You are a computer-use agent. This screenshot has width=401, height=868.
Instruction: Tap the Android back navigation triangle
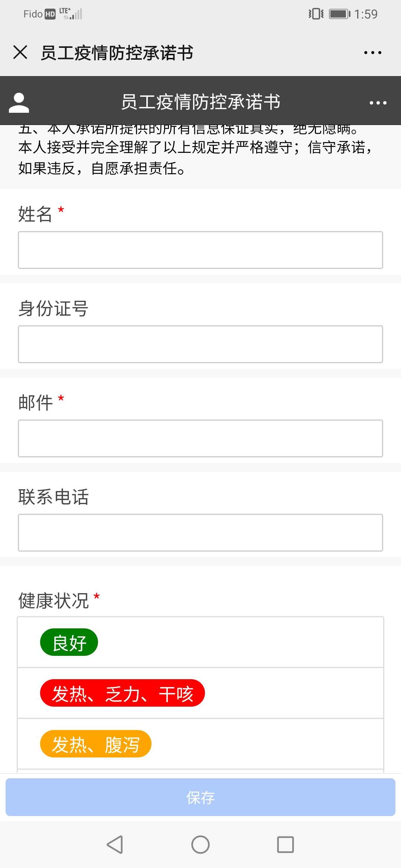[x=115, y=845]
